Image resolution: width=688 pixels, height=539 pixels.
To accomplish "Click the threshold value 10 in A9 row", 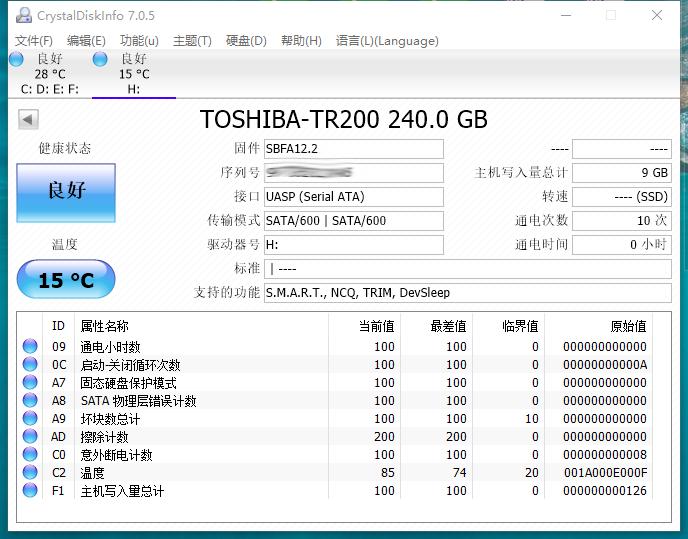I will pos(532,419).
